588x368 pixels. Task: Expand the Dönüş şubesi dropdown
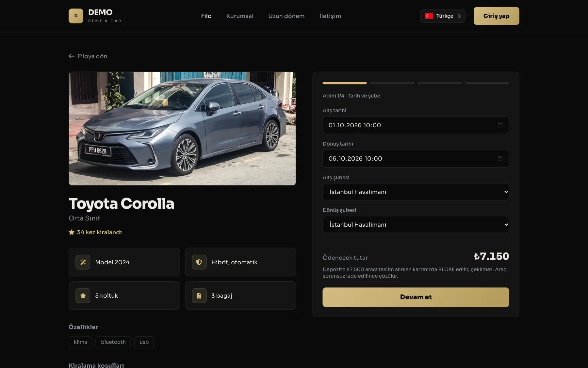coord(416,225)
